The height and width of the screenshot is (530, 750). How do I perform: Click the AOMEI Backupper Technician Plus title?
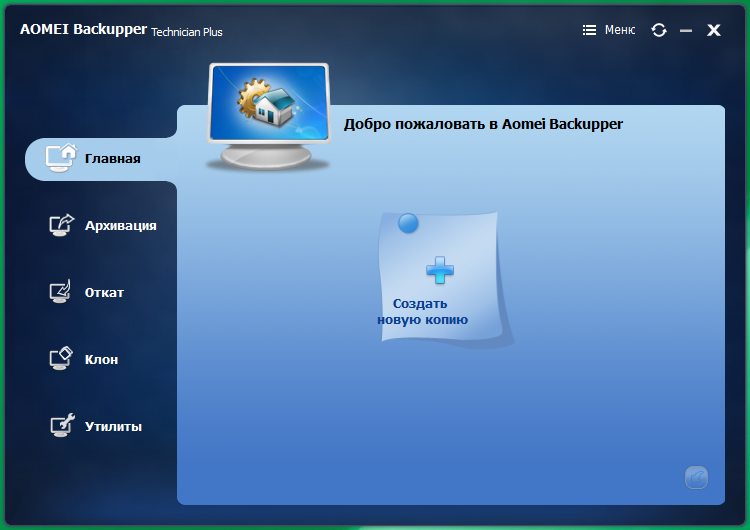pyautogui.click(x=121, y=30)
